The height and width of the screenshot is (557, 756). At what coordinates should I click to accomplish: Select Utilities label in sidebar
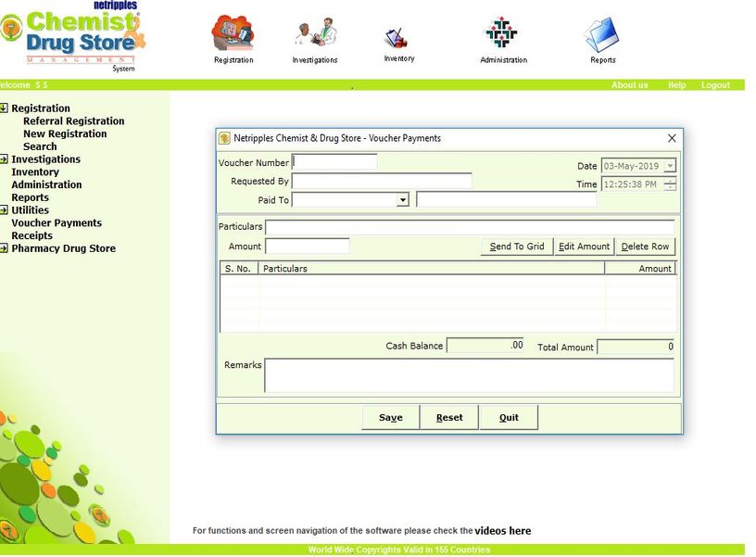click(31, 210)
